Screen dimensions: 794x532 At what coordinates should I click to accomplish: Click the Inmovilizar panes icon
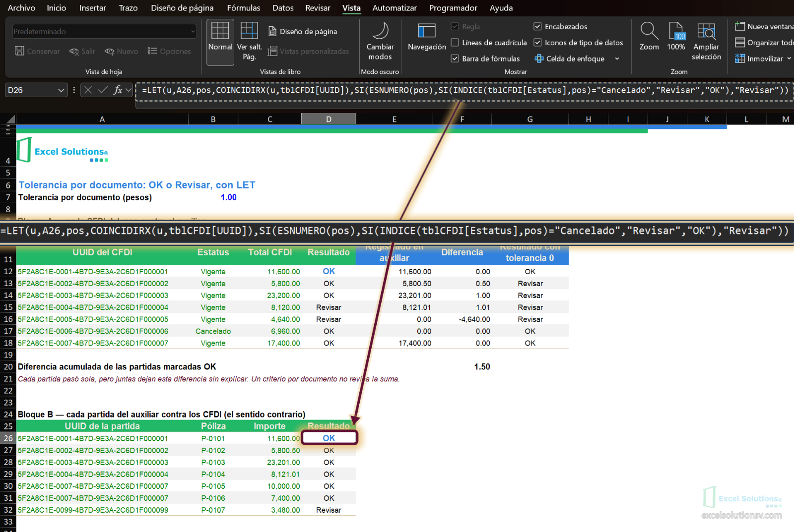click(x=740, y=59)
